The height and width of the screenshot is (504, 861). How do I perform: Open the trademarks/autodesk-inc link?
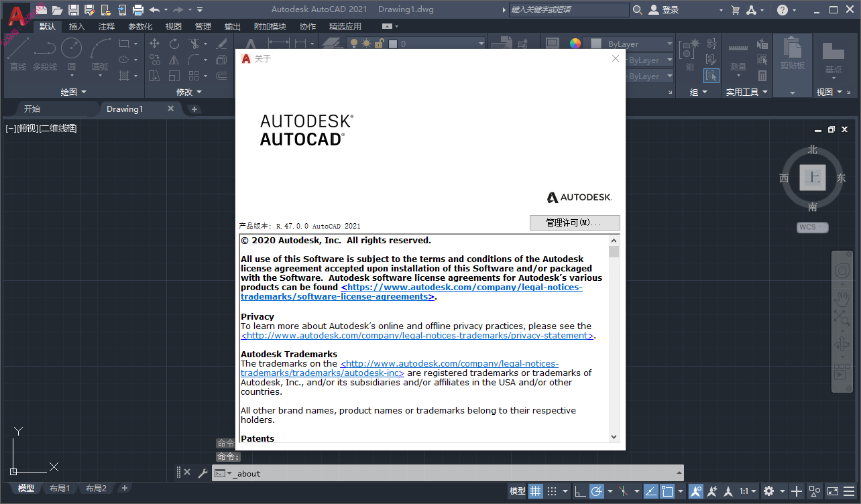coord(400,368)
